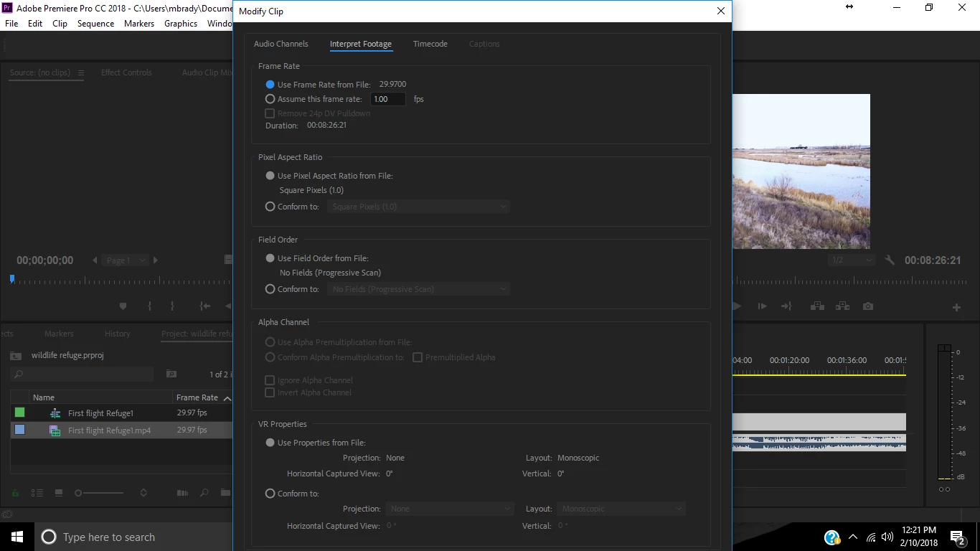Select Use Field Order from File
Image resolution: width=980 pixels, height=551 pixels.
tap(270, 258)
